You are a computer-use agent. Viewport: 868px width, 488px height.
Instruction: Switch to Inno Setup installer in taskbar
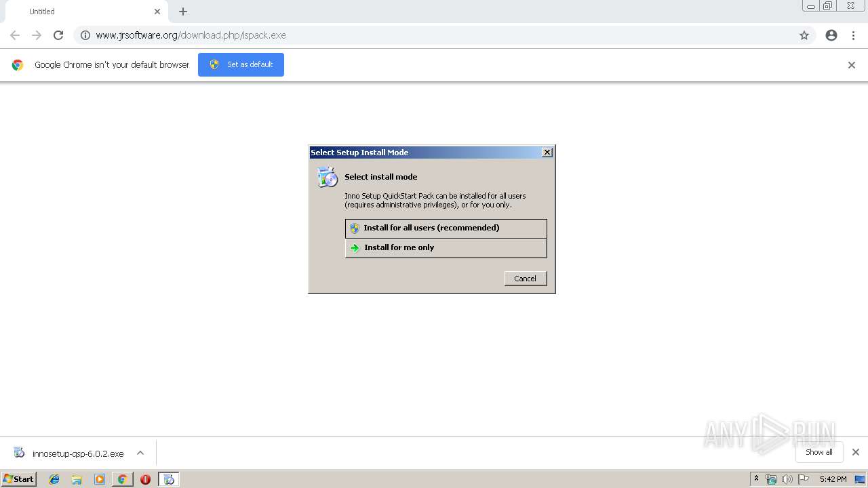click(169, 479)
